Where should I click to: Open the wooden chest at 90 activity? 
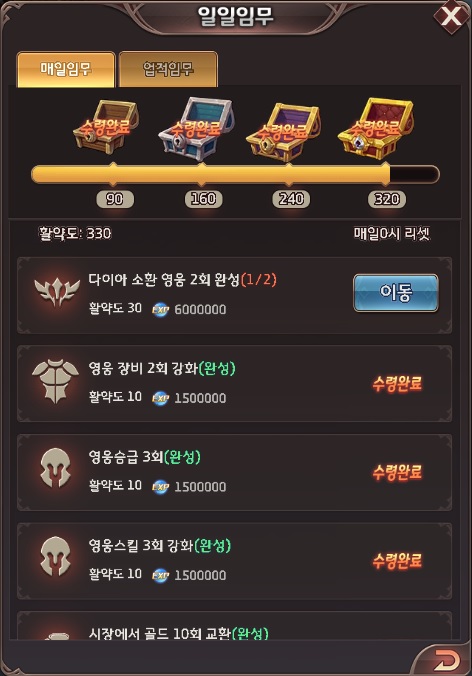pos(106,127)
